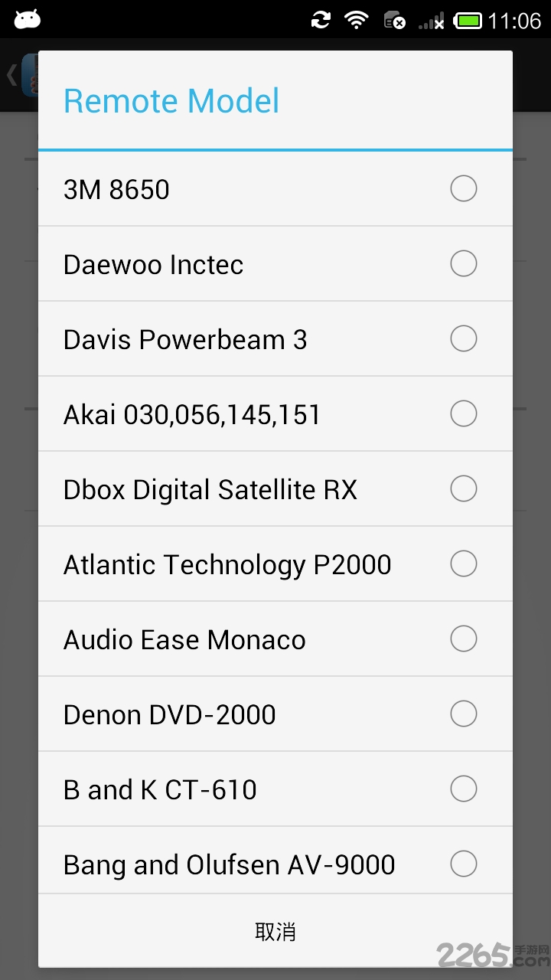Choose Daewoo Inctec radio option

pyautogui.click(x=463, y=263)
